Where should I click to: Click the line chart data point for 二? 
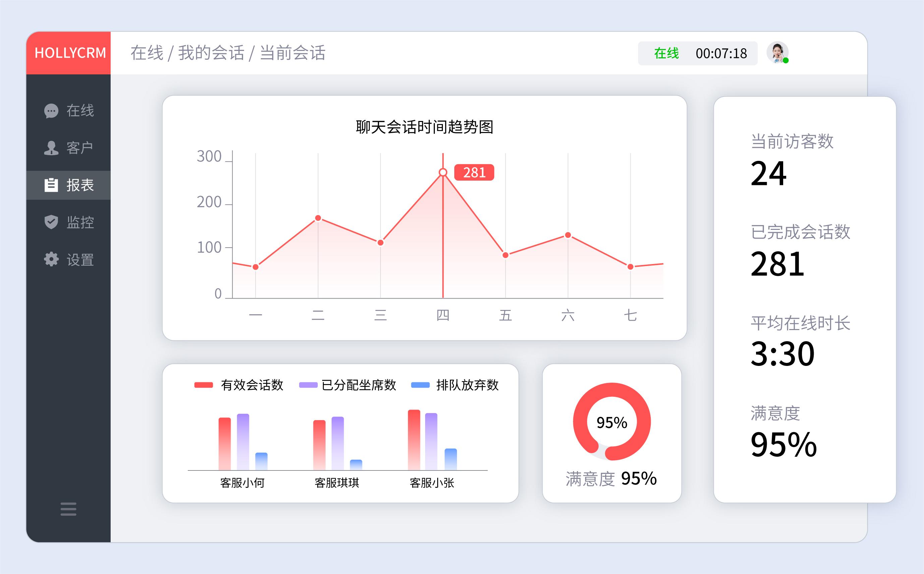pos(318,218)
